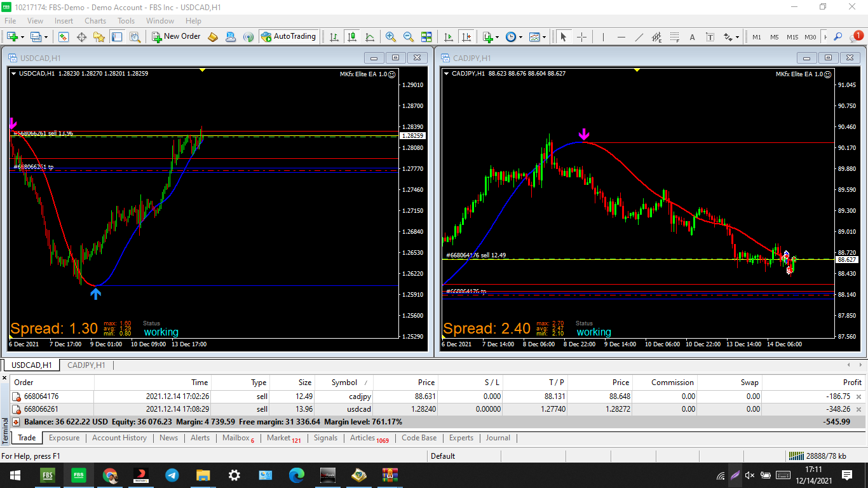
Task: Expand the New Chart dropdown arrow
Action: (x=22, y=37)
